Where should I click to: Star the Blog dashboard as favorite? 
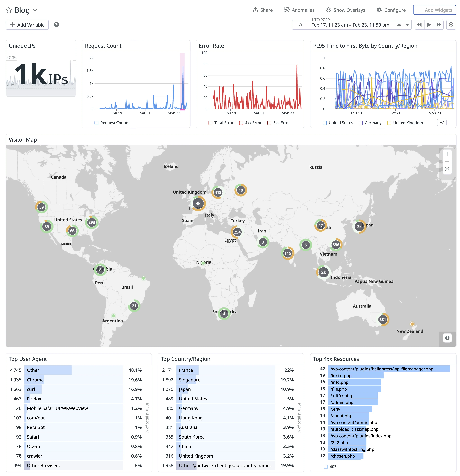coord(9,10)
